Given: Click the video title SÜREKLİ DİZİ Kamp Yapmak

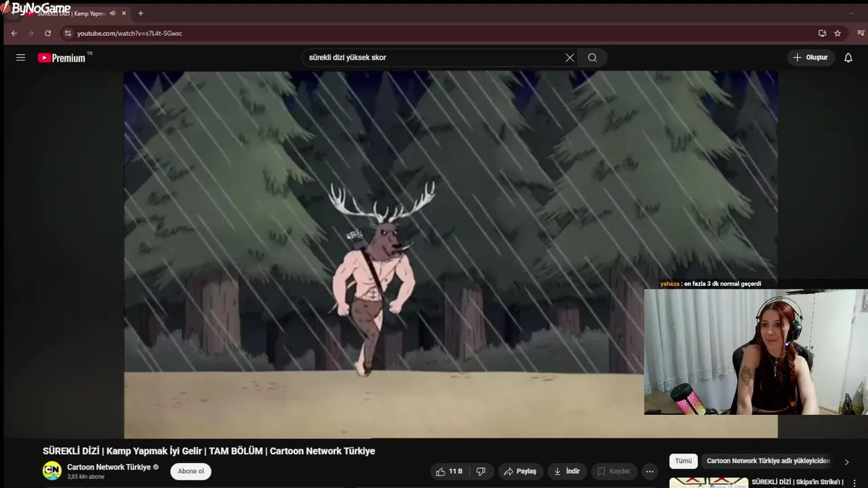Looking at the screenshot, I should [x=209, y=451].
